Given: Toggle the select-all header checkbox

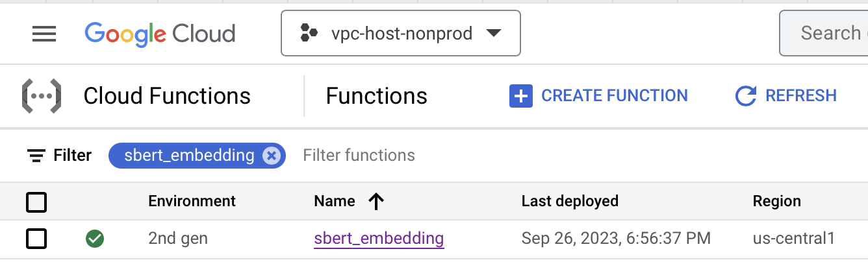Looking at the screenshot, I should pos(36,202).
